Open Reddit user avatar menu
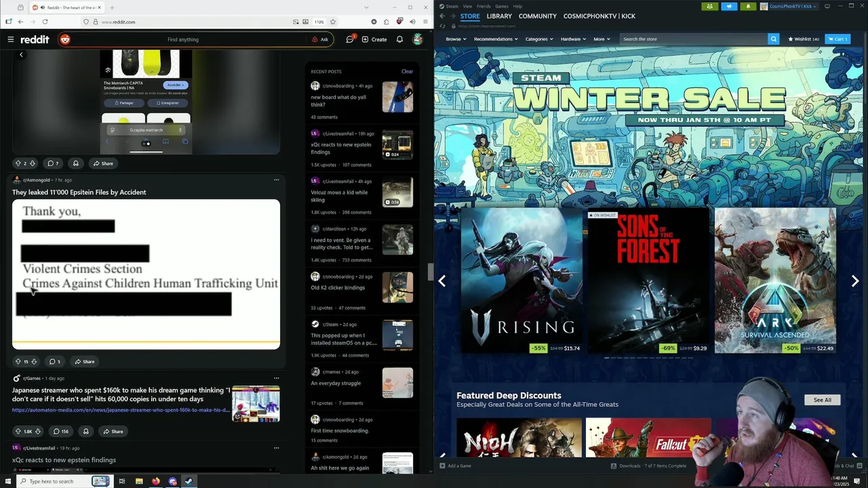 click(418, 39)
